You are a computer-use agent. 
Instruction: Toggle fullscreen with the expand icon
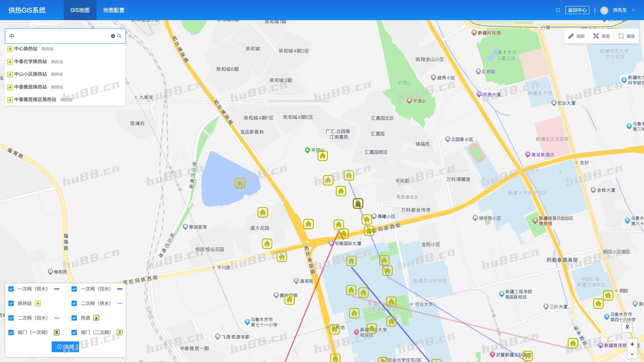pyautogui.click(x=558, y=10)
